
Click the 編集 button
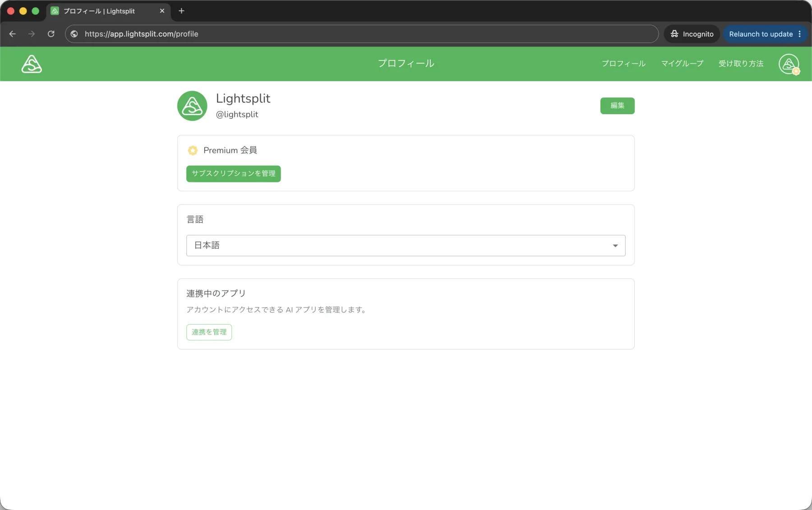coord(617,106)
